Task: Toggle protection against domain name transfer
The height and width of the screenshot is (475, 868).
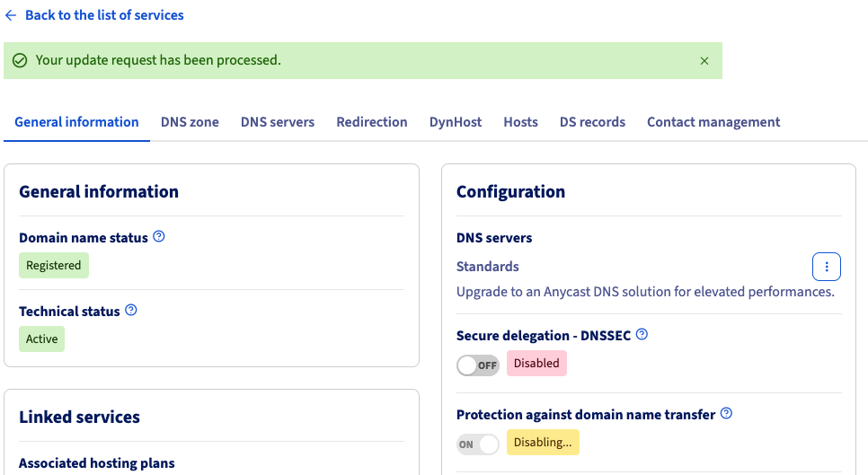Action: [478, 444]
